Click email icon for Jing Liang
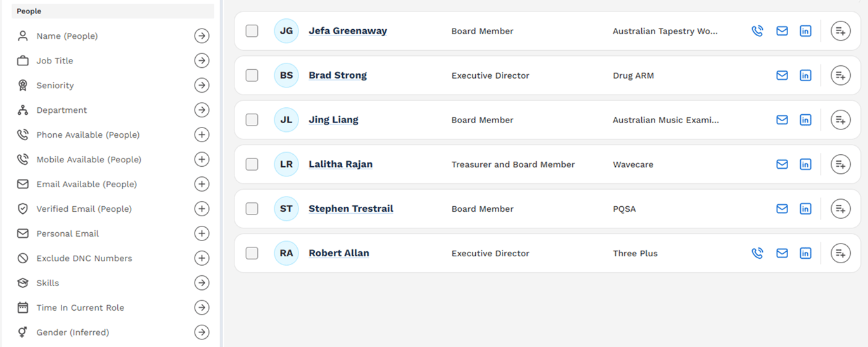The width and height of the screenshot is (868, 347). tap(782, 120)
